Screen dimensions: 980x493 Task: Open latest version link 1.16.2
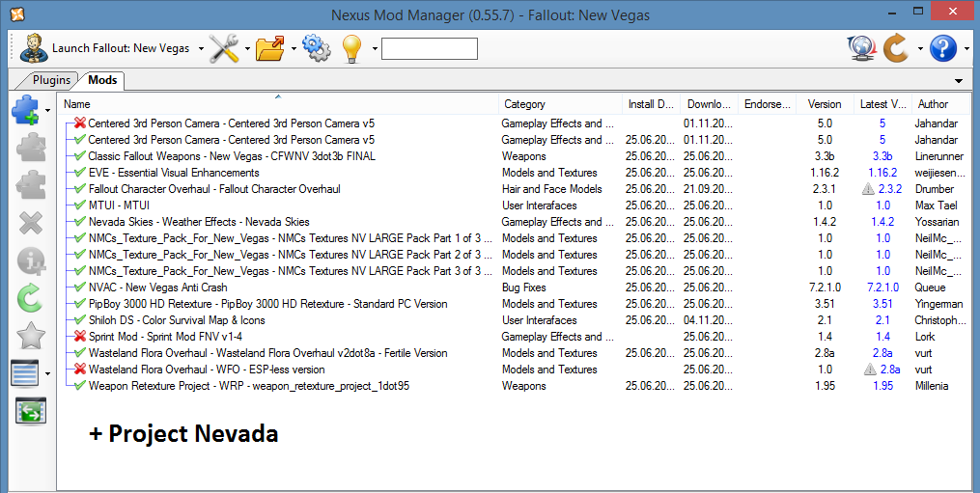point(882,173)
